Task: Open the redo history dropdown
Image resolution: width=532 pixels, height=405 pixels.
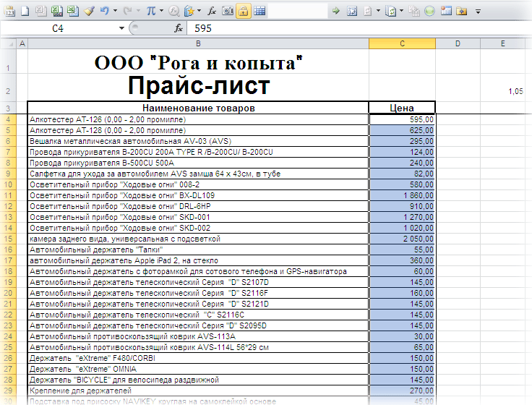Action: point(139,11)
